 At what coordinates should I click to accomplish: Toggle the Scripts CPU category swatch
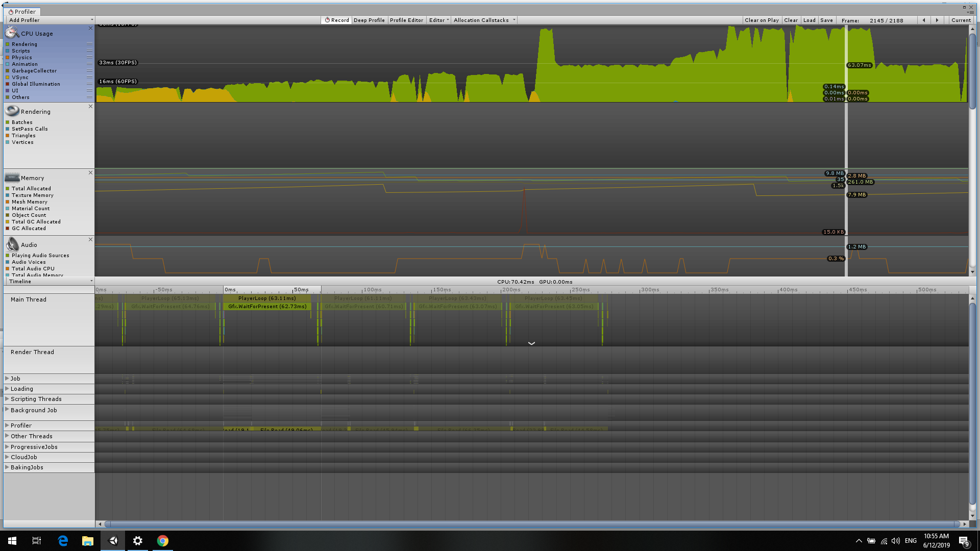pyautogui.click(x=8, y=51)
